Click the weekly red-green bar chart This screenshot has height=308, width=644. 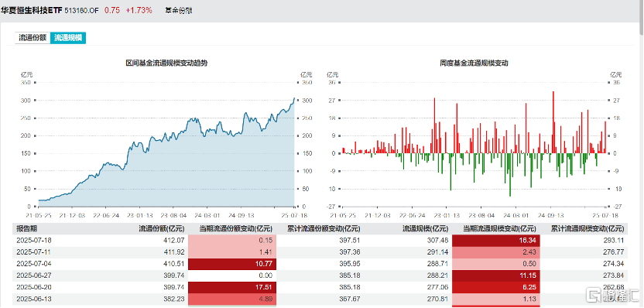click(474, 144)
